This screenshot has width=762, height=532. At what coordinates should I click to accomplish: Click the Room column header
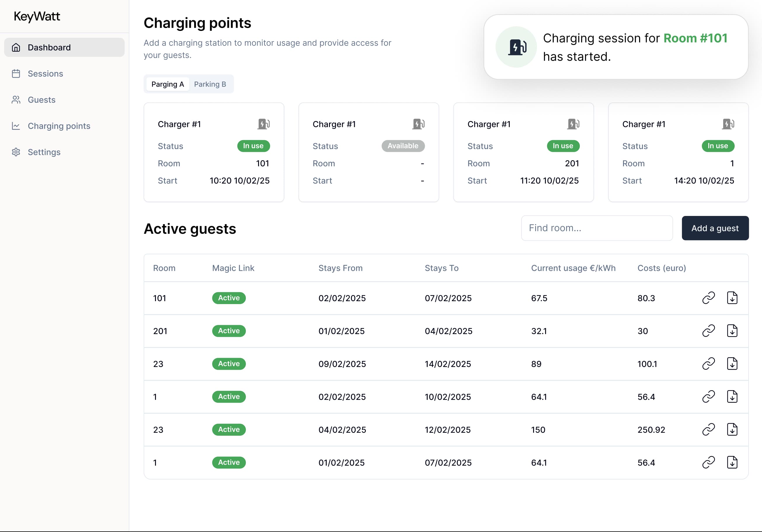[x=164, y=268]
